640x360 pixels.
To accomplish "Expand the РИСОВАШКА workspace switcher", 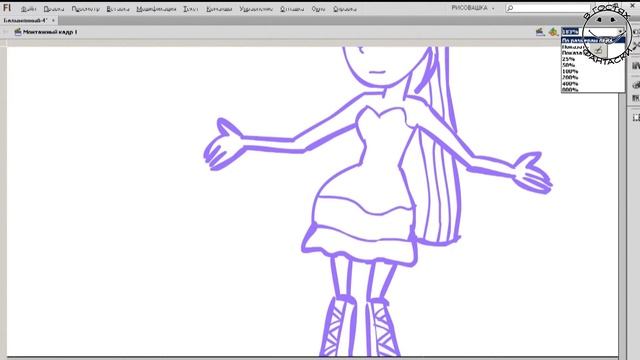I will tap(473, 8).
